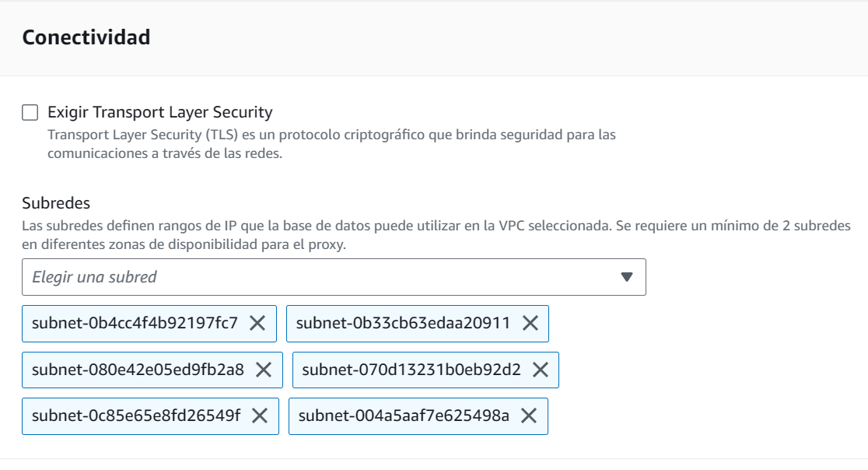The height and width of the screenshot is (470, 868).
Task: Select the subnet-080e42e05ed9fb2a8 chip text
Action: [138, 370]
